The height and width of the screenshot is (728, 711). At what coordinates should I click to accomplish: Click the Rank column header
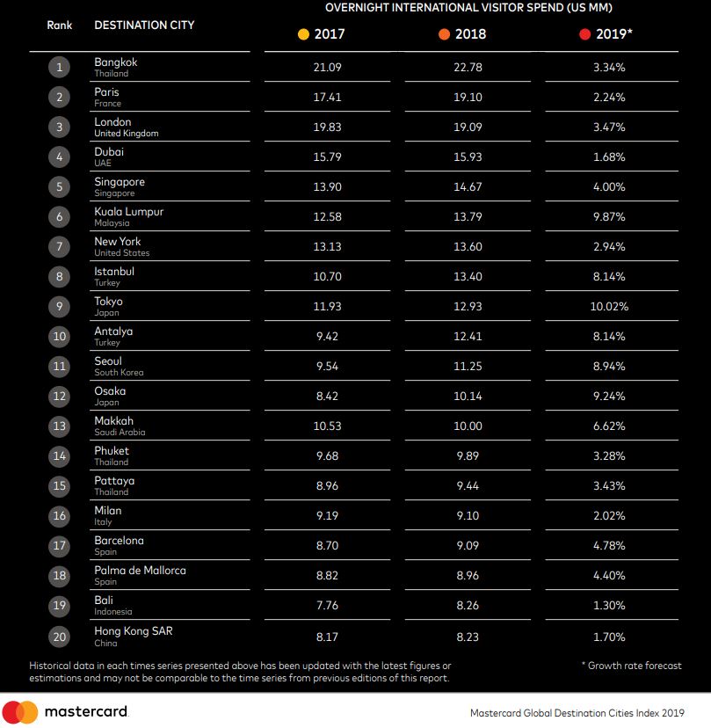[60, 25]
